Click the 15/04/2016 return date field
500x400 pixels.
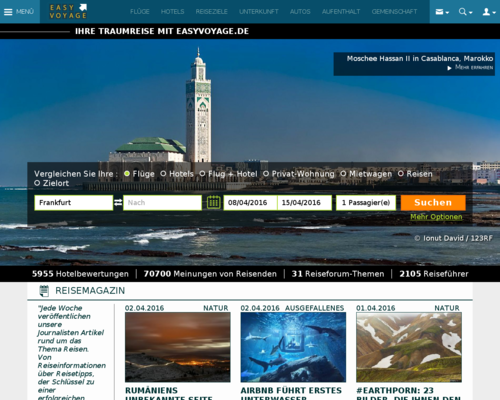[304, 203]
